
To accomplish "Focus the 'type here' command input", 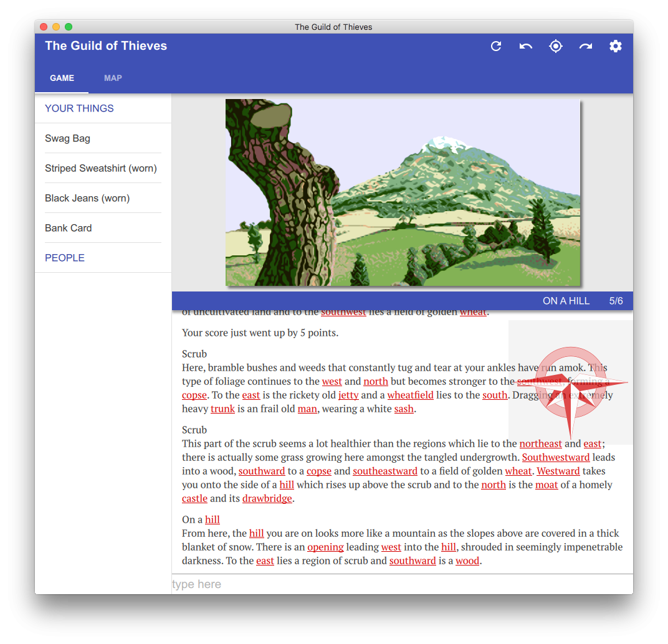I will pos(399,584).
